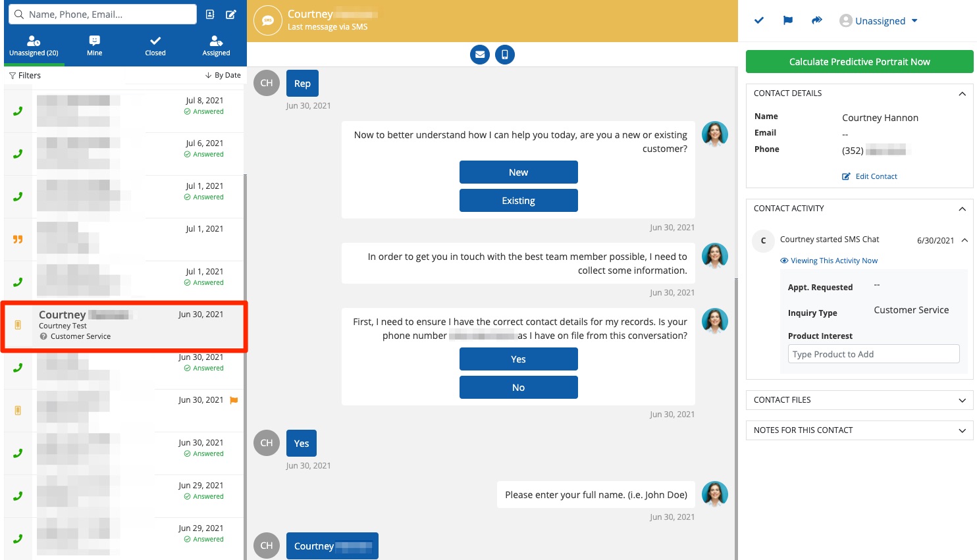Sort conversations using By Date
The width and height of the screenshot is (977, 560).
(x=223, y=76)
